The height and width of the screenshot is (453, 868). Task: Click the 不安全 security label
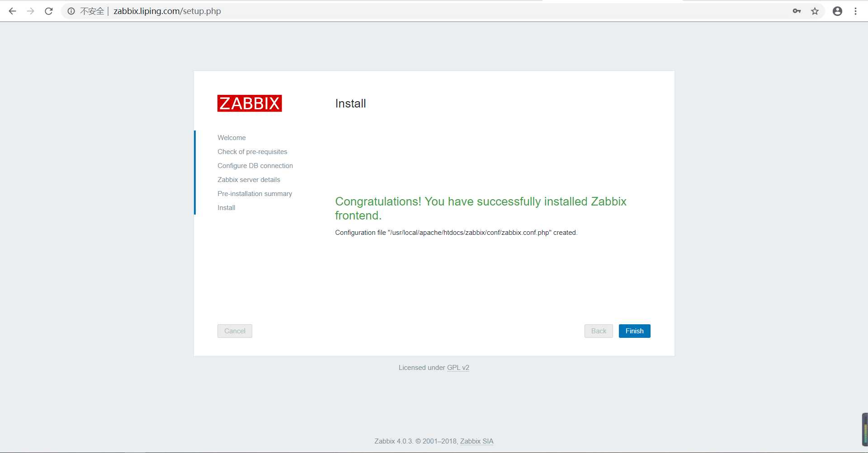[92, 11]
